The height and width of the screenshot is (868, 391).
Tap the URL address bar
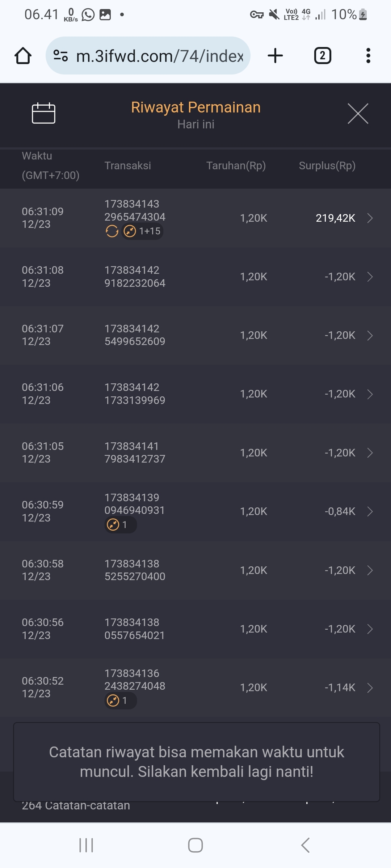click(x=159, y=56)
